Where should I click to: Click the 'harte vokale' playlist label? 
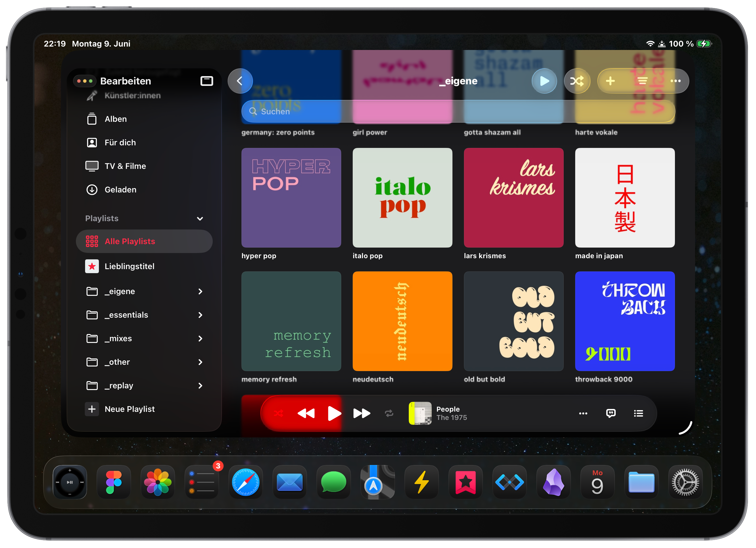pos(596,133)
